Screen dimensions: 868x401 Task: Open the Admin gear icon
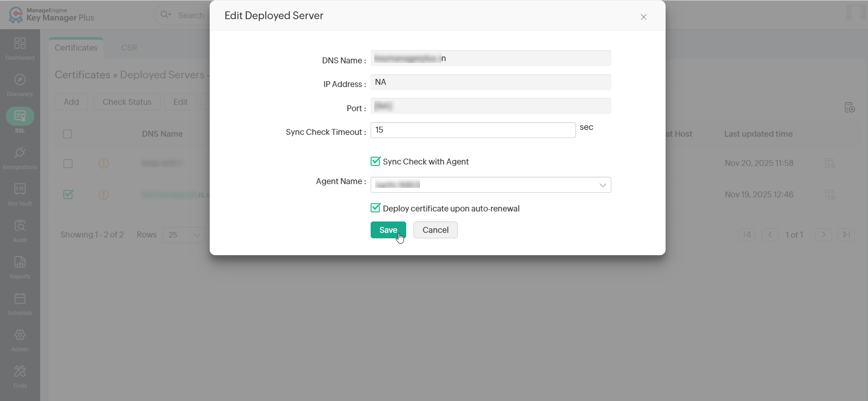click(x=20, y=335)
